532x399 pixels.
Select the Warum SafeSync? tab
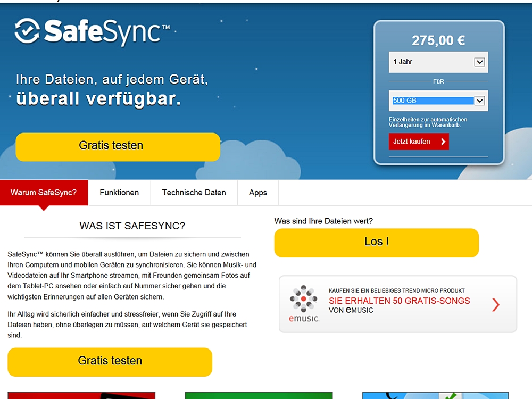coord(44,193)
